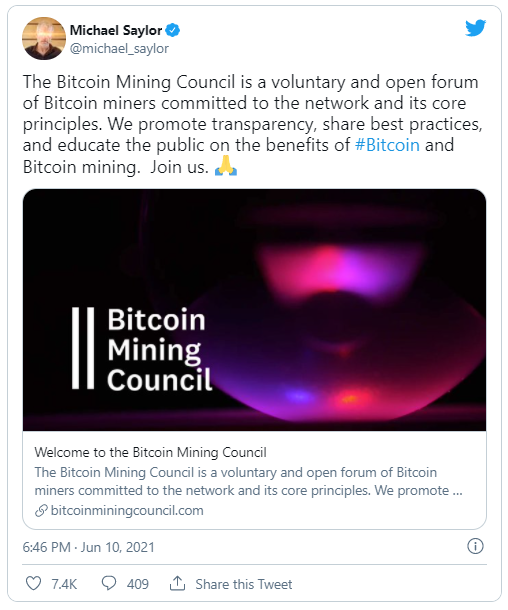The height and width of the screenshot is (610, 508).
Task: Click the blue verified badge
Action: pyautogui.click(x=173, y=30)
